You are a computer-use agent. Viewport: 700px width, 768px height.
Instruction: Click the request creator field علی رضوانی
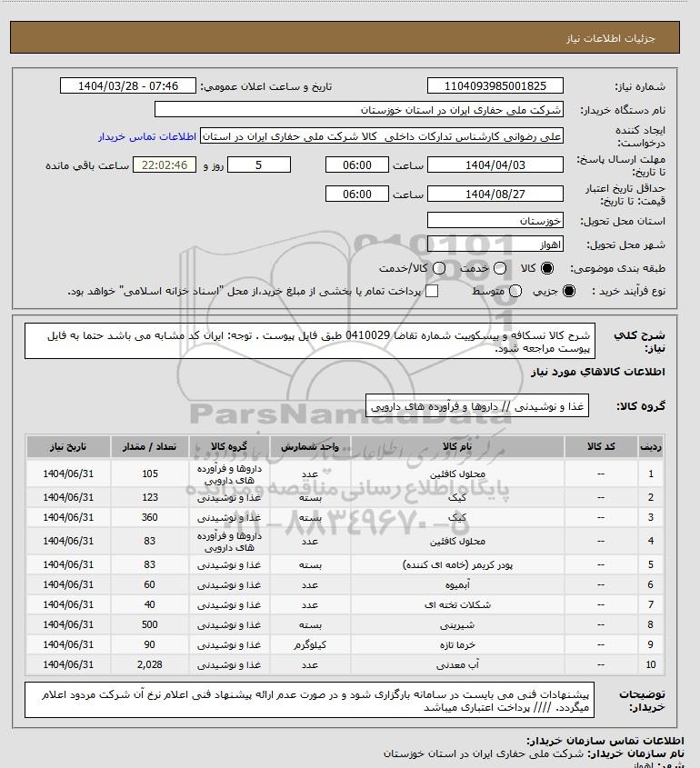pyautogui.click(x=382, y=136)
